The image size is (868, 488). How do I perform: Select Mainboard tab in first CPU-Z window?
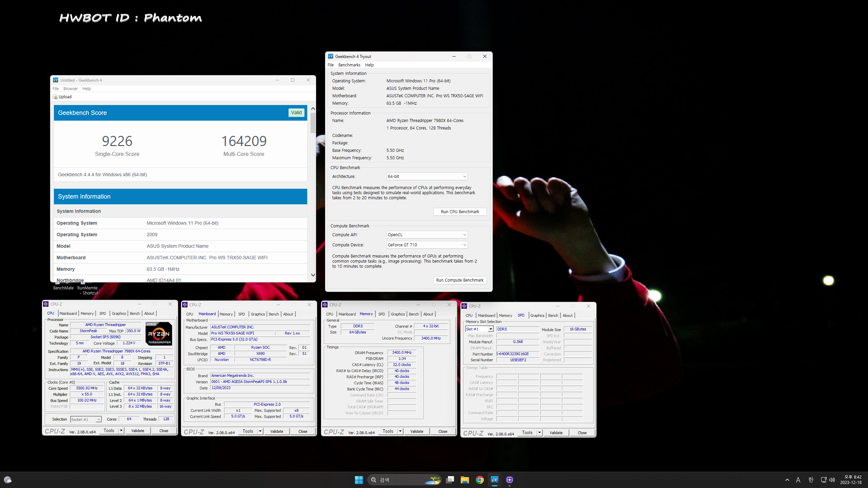pyautogui.click(x=68, y=313)
